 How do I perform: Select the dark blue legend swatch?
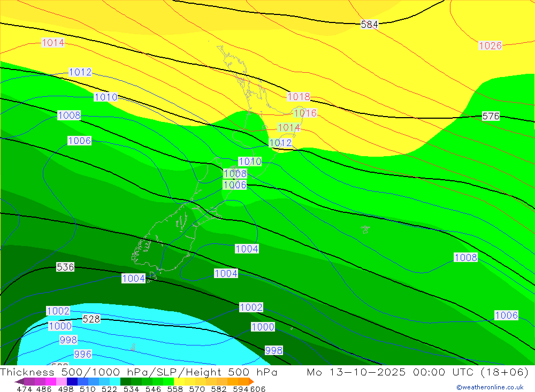(72, 381)
